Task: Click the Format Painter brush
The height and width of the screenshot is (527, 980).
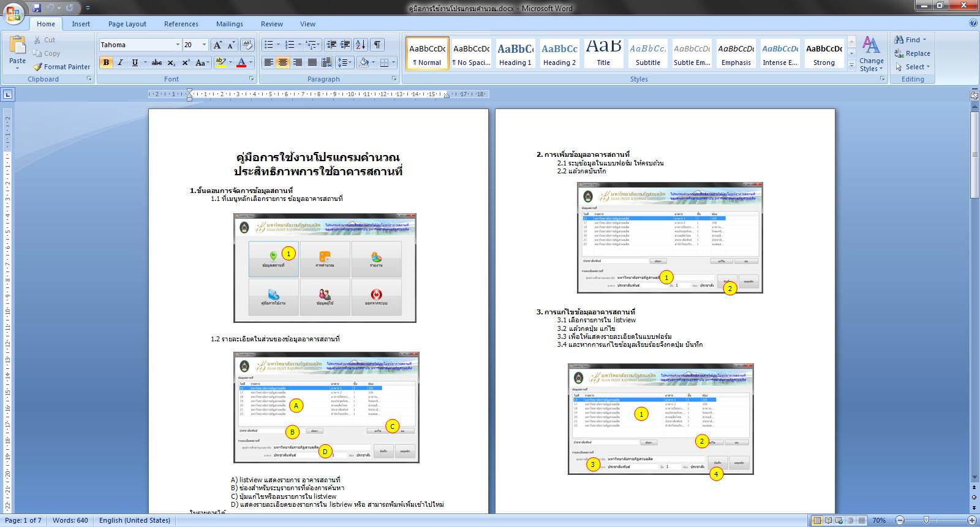Action: (61, 67)
